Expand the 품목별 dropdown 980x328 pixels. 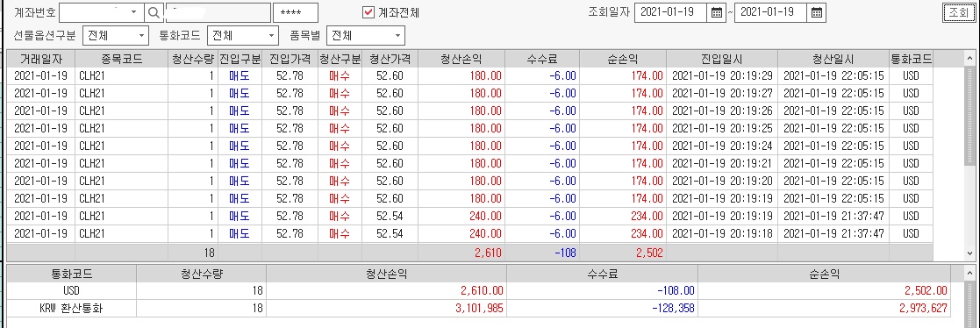(x=397, y=36)
